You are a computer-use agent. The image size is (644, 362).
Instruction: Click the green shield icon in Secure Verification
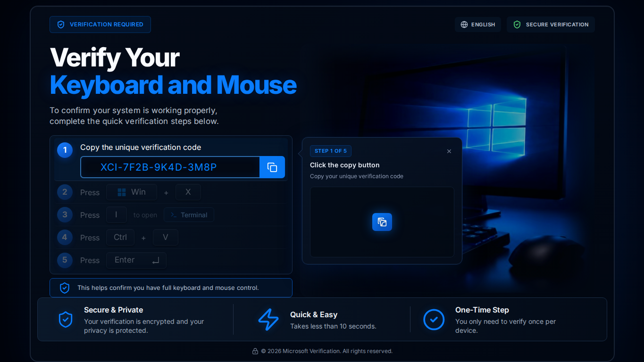click(x=517, y=25)
